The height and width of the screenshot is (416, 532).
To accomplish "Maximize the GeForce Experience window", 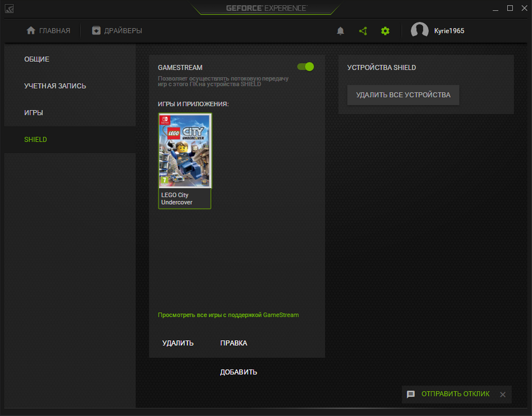I will [x=510, y=9].
